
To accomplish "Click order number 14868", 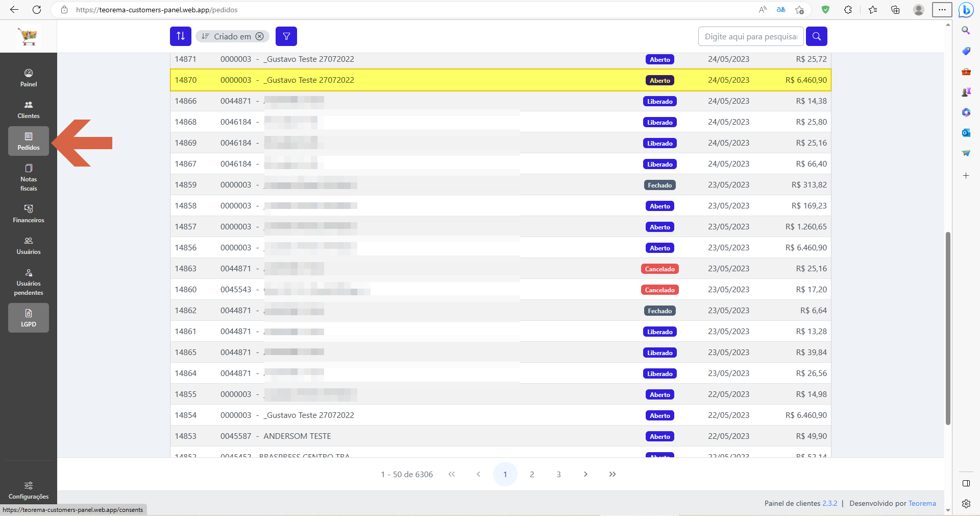I will 186,122.
